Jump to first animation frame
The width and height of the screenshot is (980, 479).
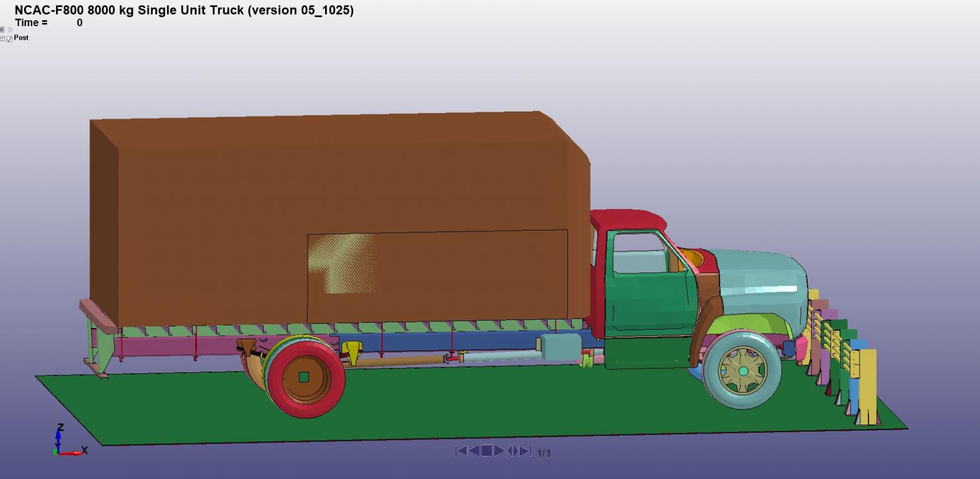461,451
